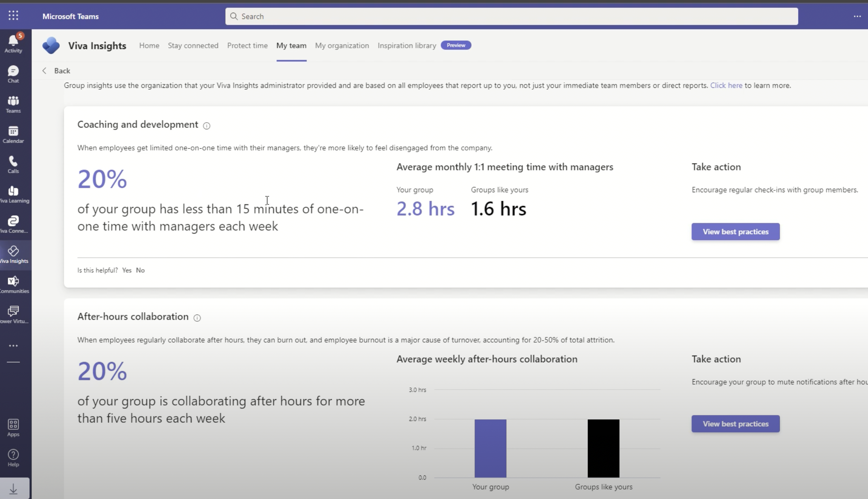Open the Click here learn more link
This screenshot has width=868, height=499.
coord(726,85)
